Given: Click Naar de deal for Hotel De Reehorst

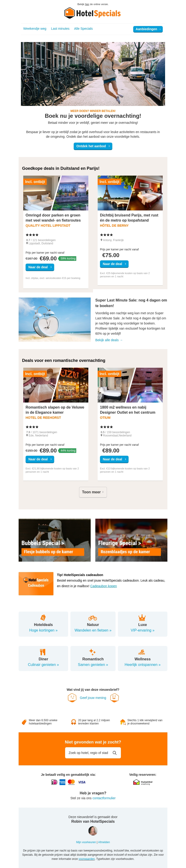Looking at the screenshot, I should pos(40,459).
